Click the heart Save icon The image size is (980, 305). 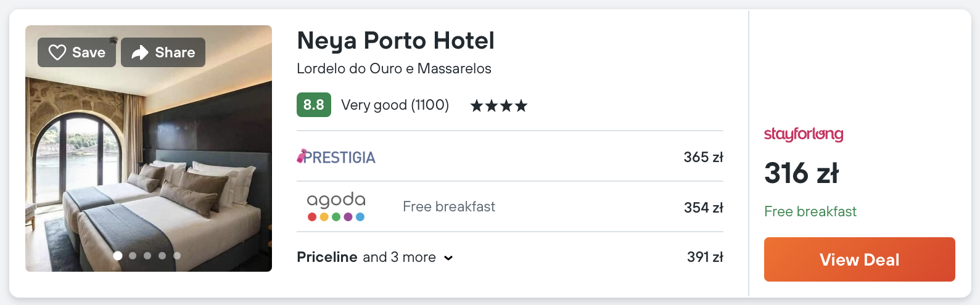pos(57,52)
